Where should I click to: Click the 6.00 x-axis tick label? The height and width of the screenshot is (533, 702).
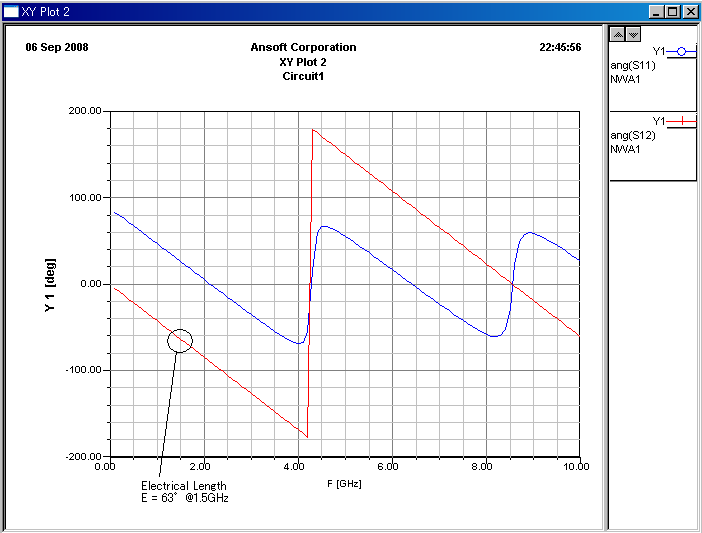point(388,467)
